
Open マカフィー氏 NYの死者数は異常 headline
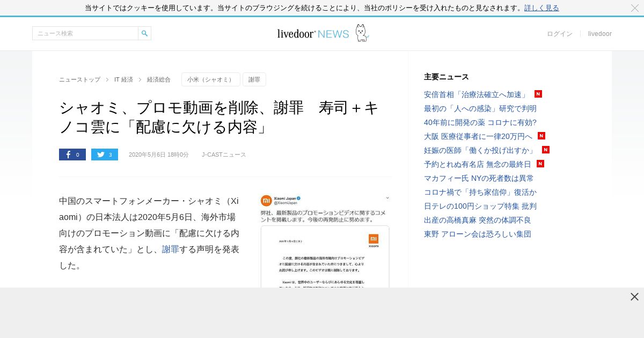[479, 178]
